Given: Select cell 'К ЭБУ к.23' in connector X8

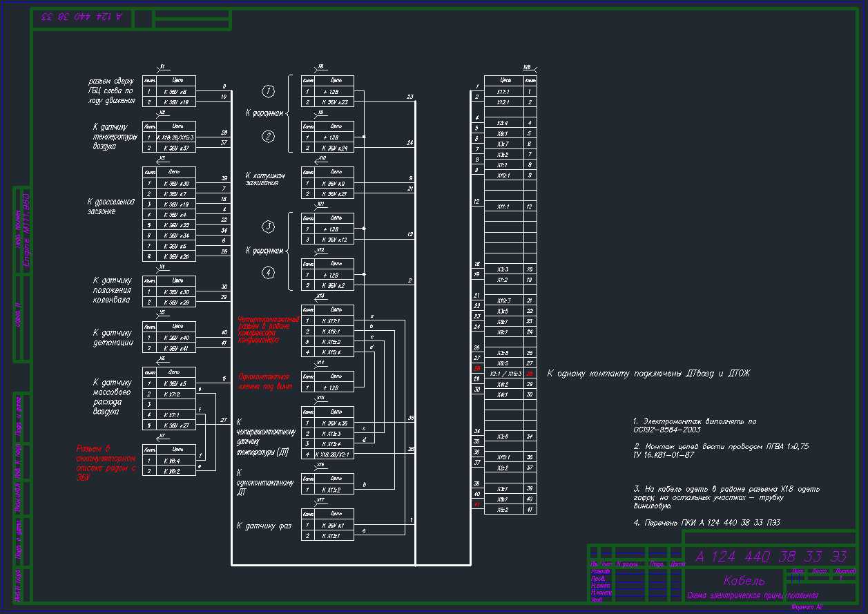Looking at the screenshot, I should pos(335,102).
